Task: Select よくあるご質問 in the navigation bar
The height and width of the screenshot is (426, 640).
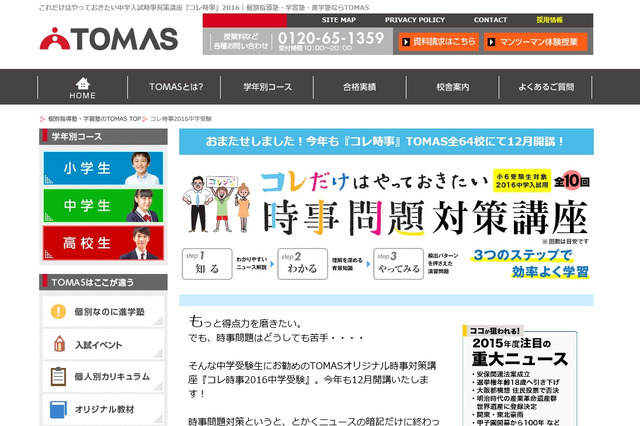Action: tap(546, 87)
